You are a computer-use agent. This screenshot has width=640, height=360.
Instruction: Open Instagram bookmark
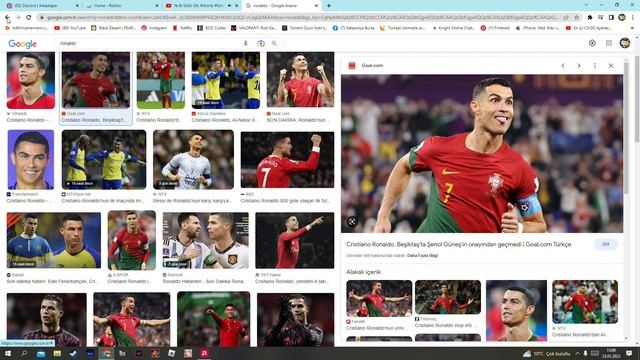[154, 28]
